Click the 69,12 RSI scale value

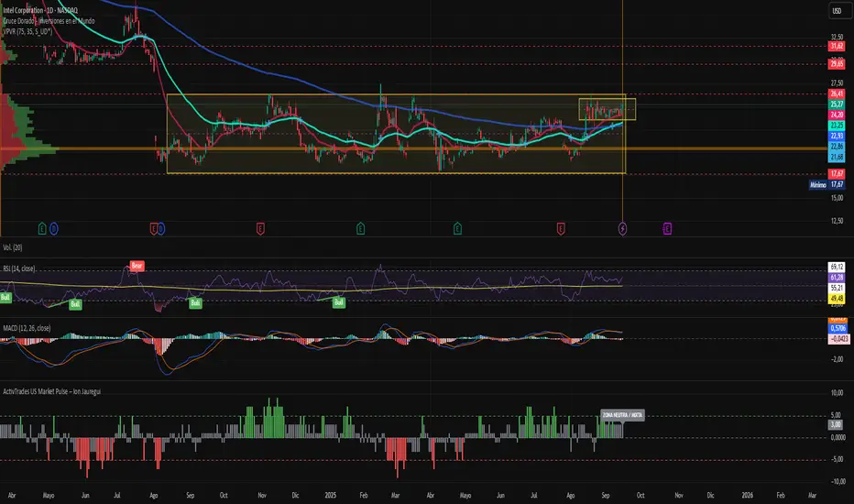837,267
